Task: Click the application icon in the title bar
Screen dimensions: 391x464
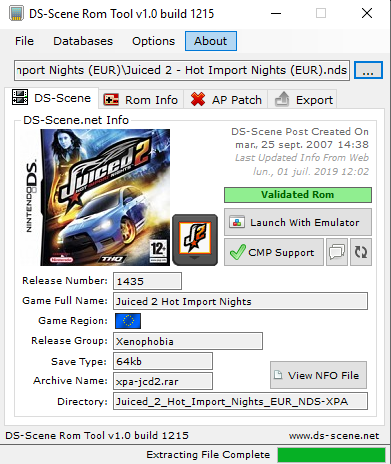Action: [16, 14]
